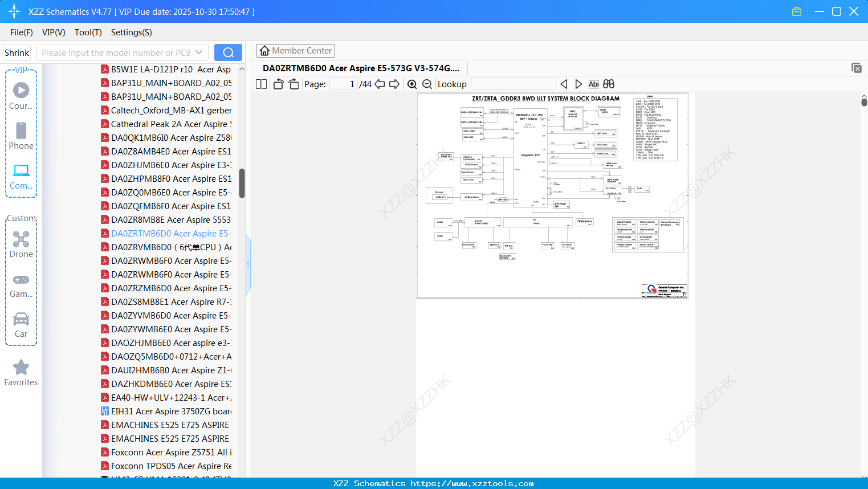868x489 pixels.
Task: Click the Shrink button
Action: (x=17, y=52)
